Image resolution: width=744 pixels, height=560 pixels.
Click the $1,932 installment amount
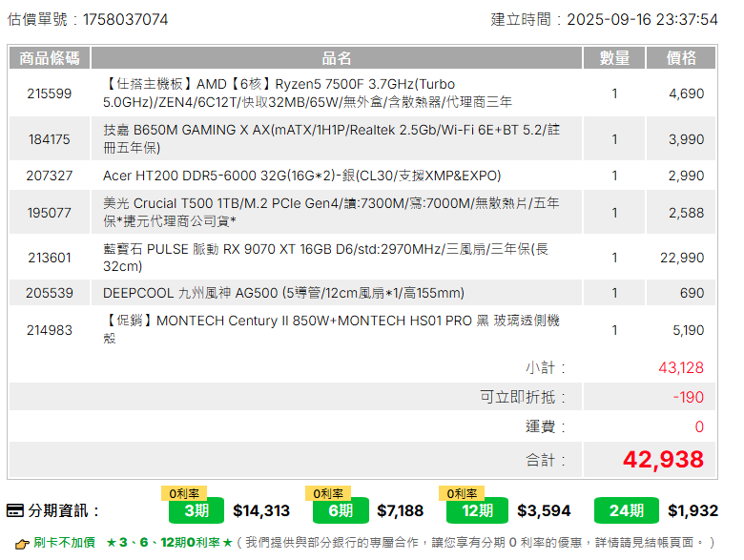(692, 510)
